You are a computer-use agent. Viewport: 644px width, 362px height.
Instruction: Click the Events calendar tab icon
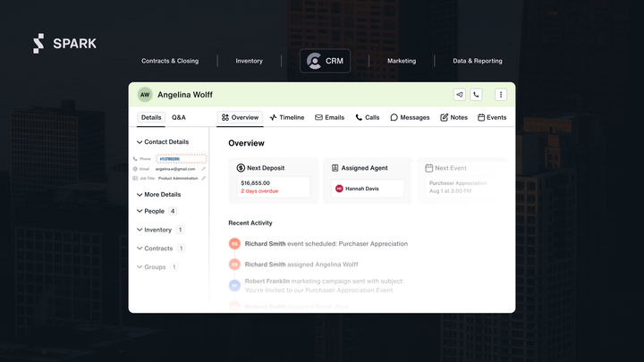click(481, 117)
